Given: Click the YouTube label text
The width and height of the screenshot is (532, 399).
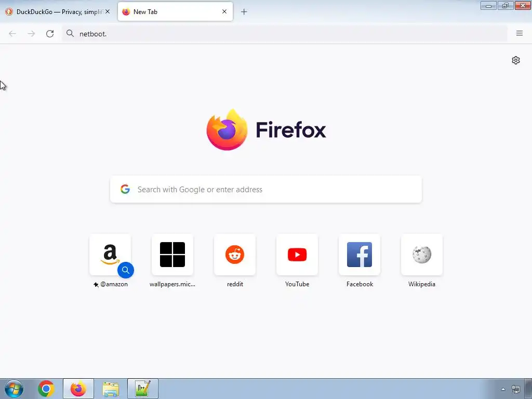Looking at the screenshot, I should click(297, 284).
